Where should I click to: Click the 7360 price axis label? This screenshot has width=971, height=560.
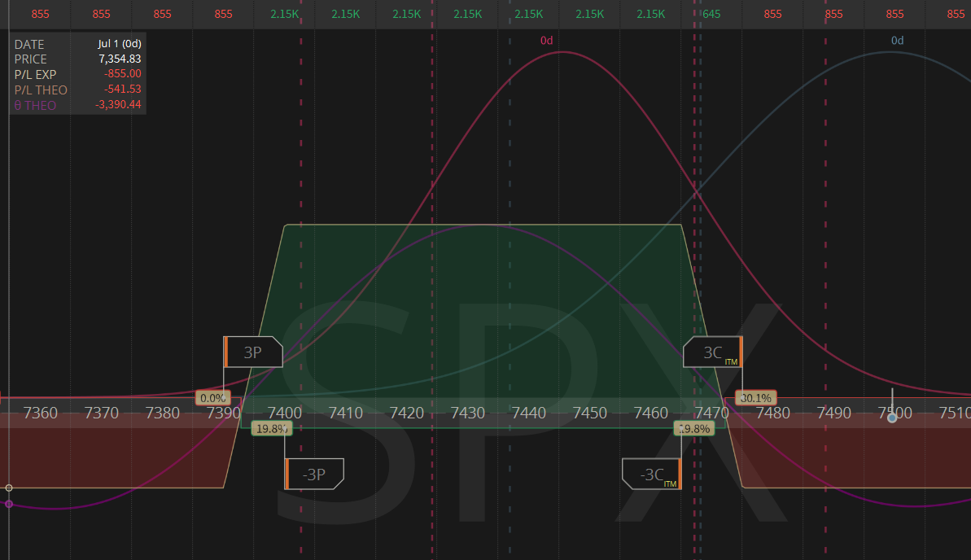(x=40, y=413)
